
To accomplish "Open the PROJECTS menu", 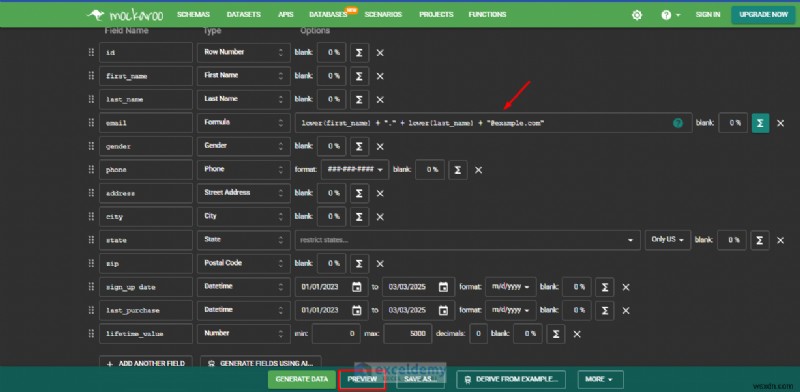I will click(x=436, y=15).
